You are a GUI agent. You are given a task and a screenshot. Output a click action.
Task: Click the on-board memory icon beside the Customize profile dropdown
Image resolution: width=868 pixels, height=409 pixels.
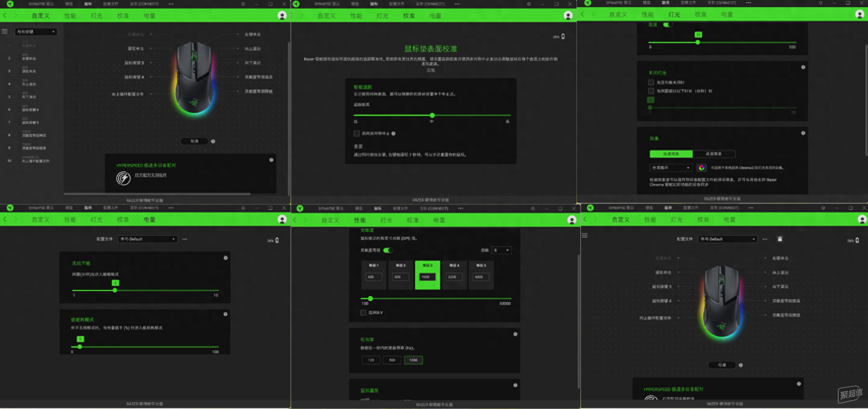coord(780,239)
